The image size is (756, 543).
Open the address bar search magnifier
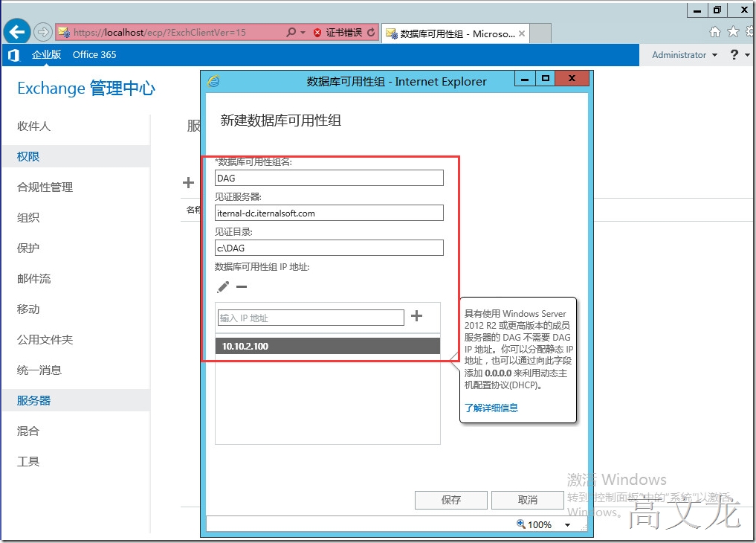291,32
